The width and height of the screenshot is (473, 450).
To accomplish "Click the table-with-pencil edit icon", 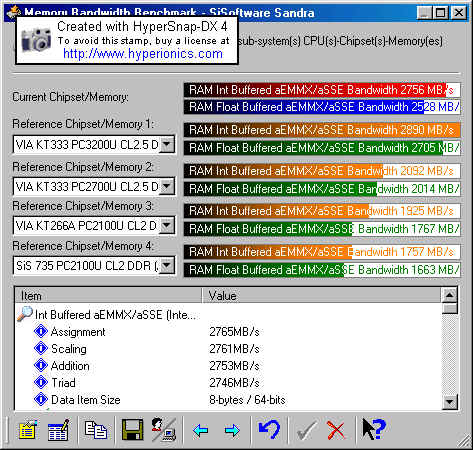I will [58, 430].
